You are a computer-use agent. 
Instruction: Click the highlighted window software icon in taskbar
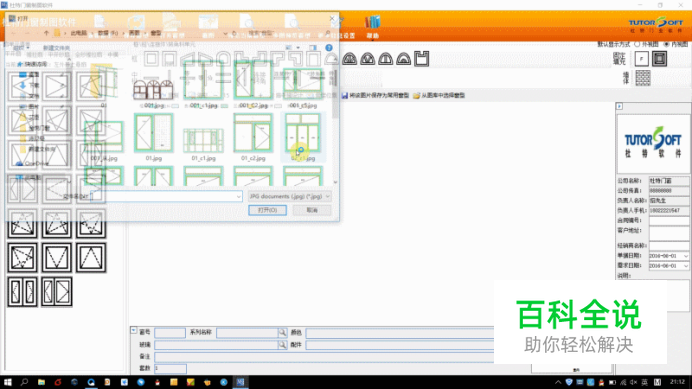(240, 382)
